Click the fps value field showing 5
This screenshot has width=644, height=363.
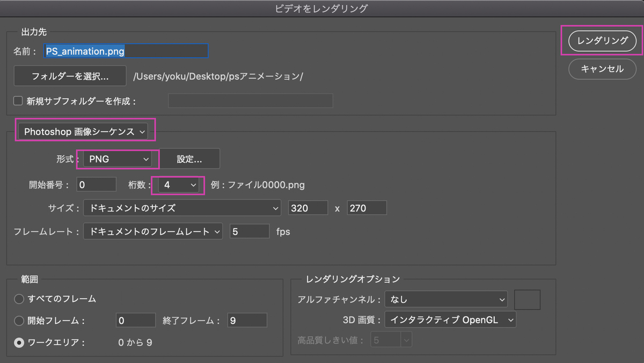pyautogui.click(x=249, y=231)
